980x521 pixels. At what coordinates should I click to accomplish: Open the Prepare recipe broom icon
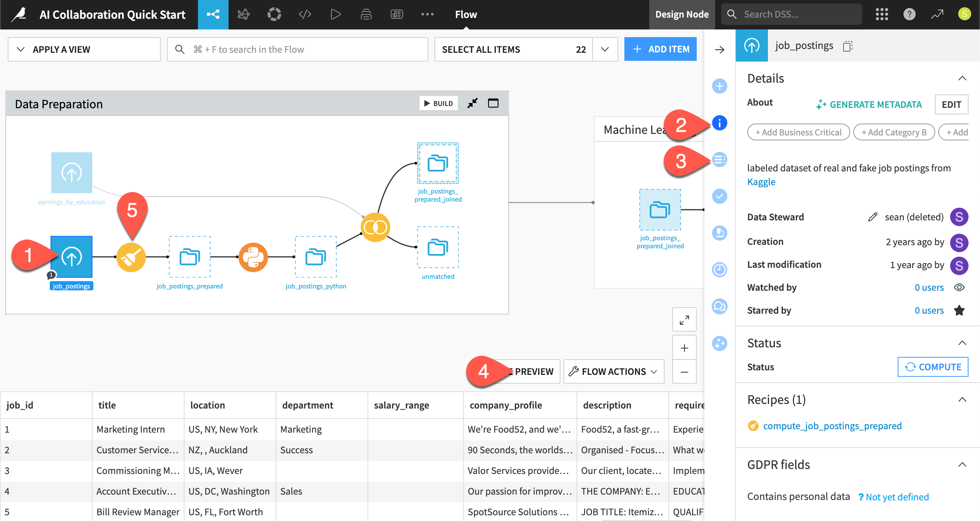pos(131,257)
